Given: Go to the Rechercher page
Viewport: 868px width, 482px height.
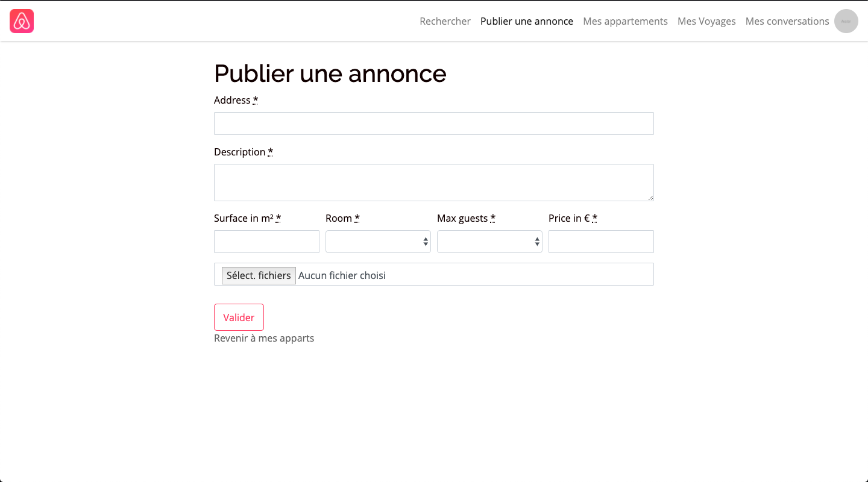Looking at the screenshot, I should point(445,21).
